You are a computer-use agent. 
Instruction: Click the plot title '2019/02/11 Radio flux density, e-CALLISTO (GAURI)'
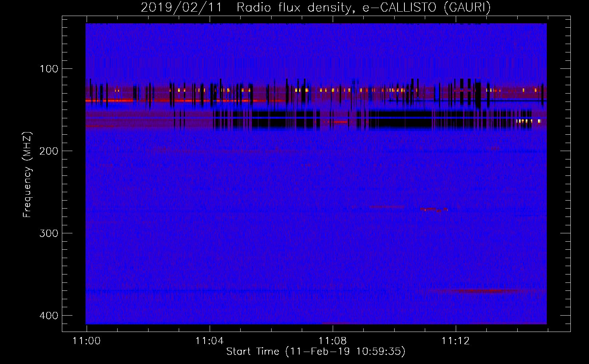tap(316, 8)
